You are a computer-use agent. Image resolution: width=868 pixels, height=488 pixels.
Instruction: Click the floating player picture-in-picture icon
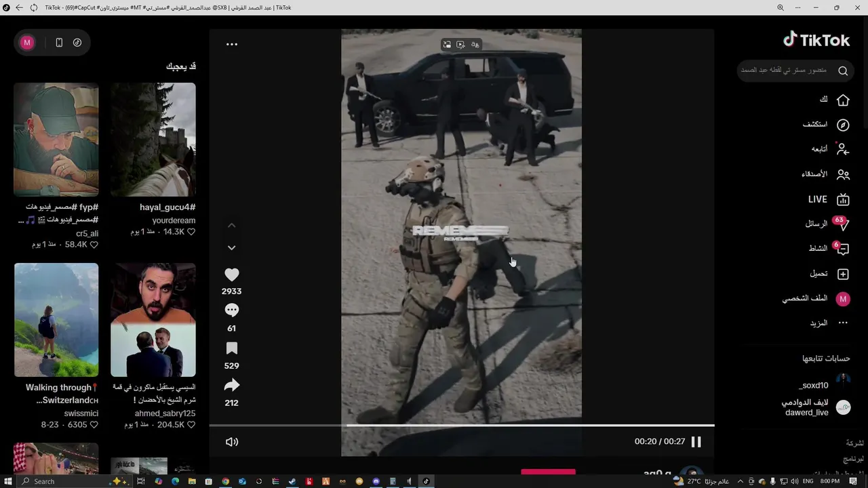pos(447,45)
